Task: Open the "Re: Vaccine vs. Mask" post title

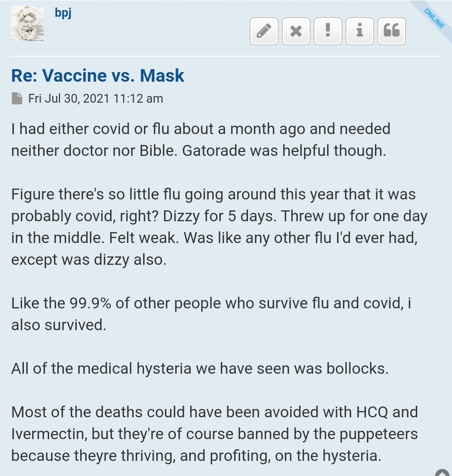Action: 98,75
